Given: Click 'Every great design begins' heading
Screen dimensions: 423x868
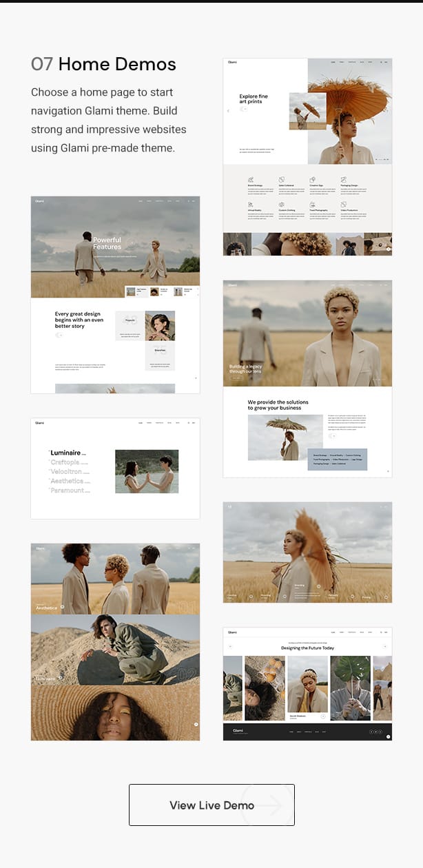Looking at the screenshot, I should [79, 320].
